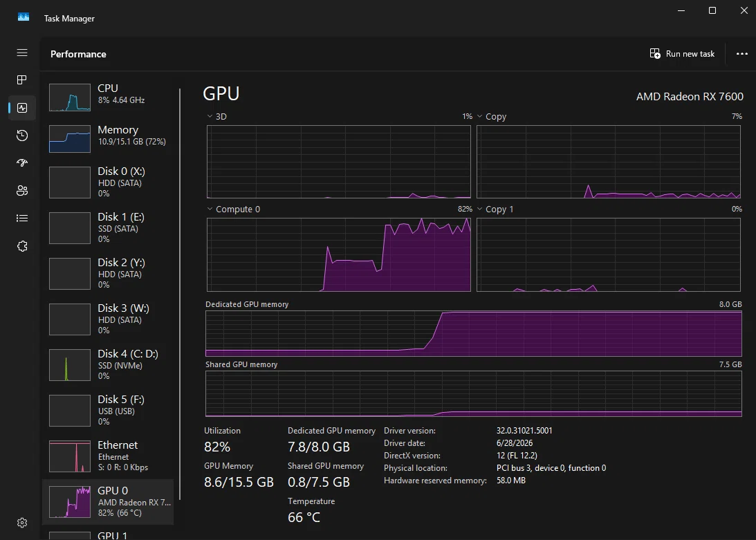Open the Compute 0 graph dropdown
Screen dimensions: 756x540
click(234, 210)
